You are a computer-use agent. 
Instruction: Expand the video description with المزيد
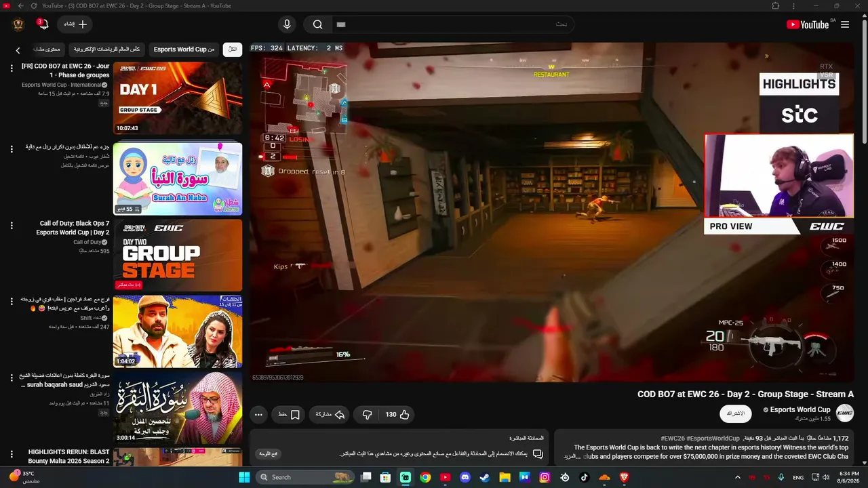click(x=570, y=456)
